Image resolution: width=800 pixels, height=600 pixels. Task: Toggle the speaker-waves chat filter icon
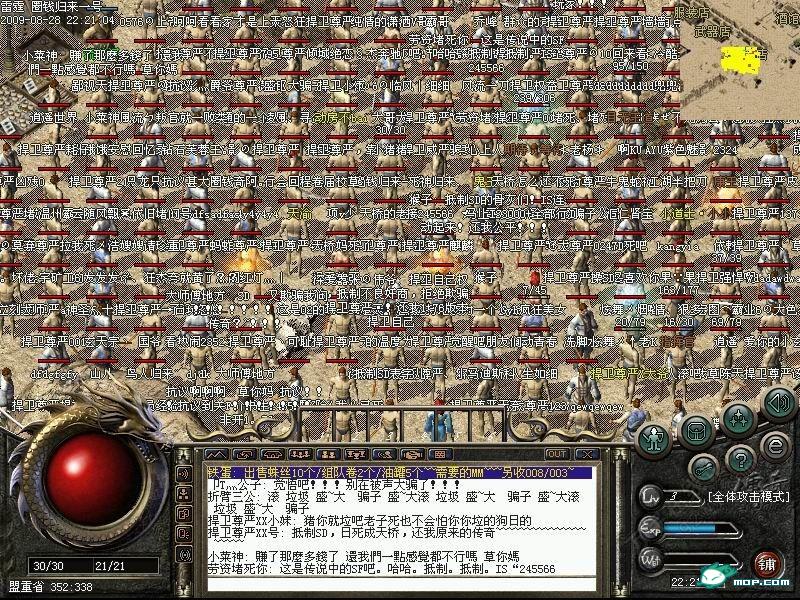(185, 474)
